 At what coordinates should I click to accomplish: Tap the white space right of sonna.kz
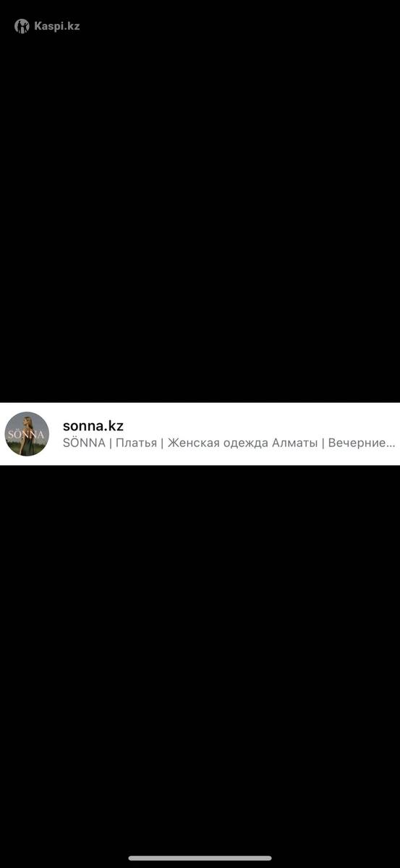(x=260, y=425)
